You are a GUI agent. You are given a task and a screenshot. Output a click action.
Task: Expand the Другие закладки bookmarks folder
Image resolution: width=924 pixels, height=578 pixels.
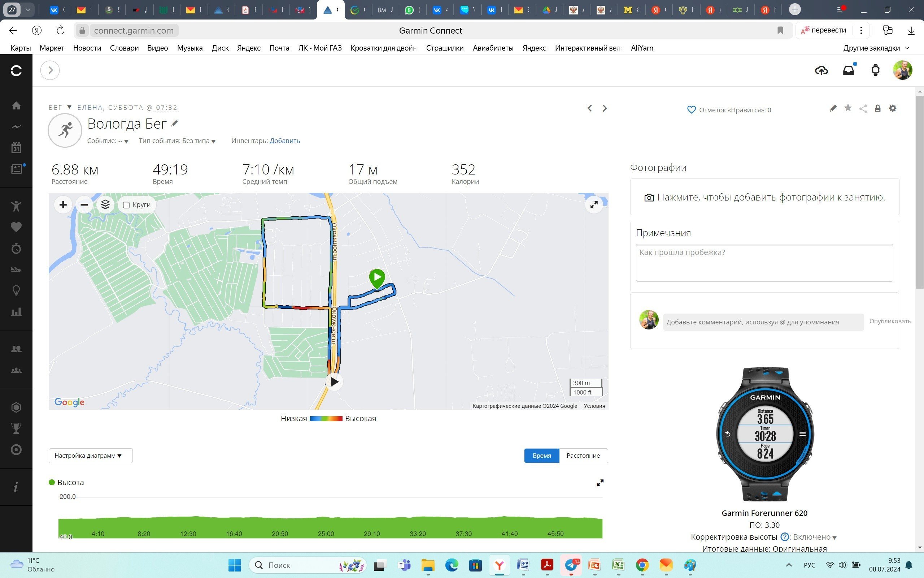tap(876, 48)
